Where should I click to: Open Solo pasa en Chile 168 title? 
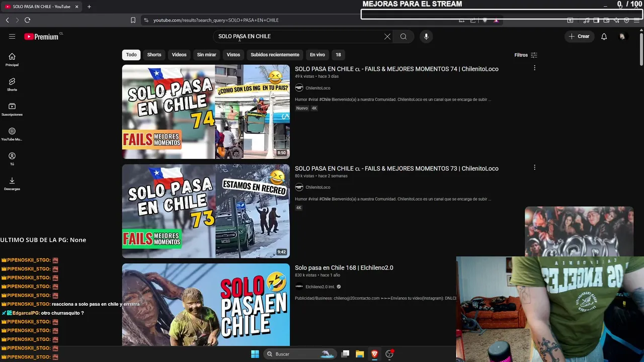(344, 268)
